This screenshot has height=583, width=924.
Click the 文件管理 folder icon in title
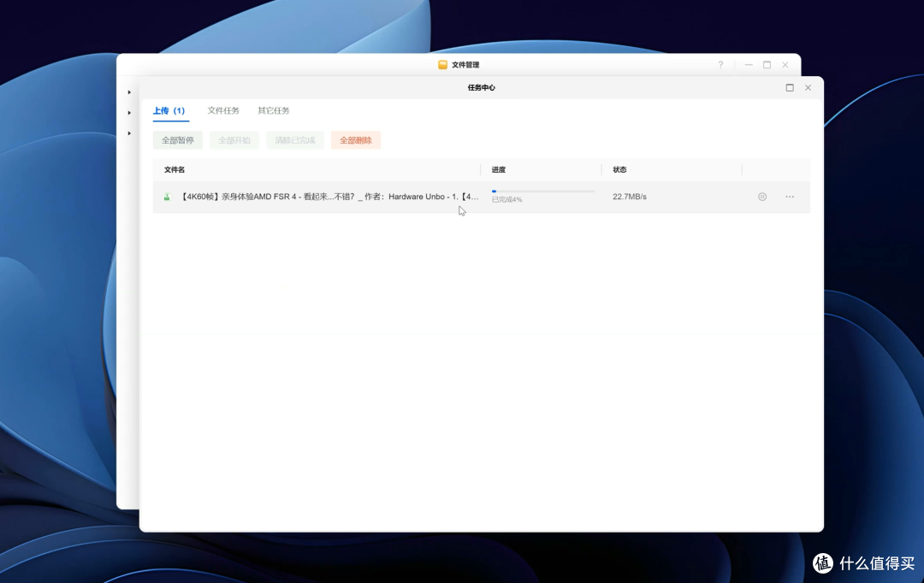click(442, 65)
